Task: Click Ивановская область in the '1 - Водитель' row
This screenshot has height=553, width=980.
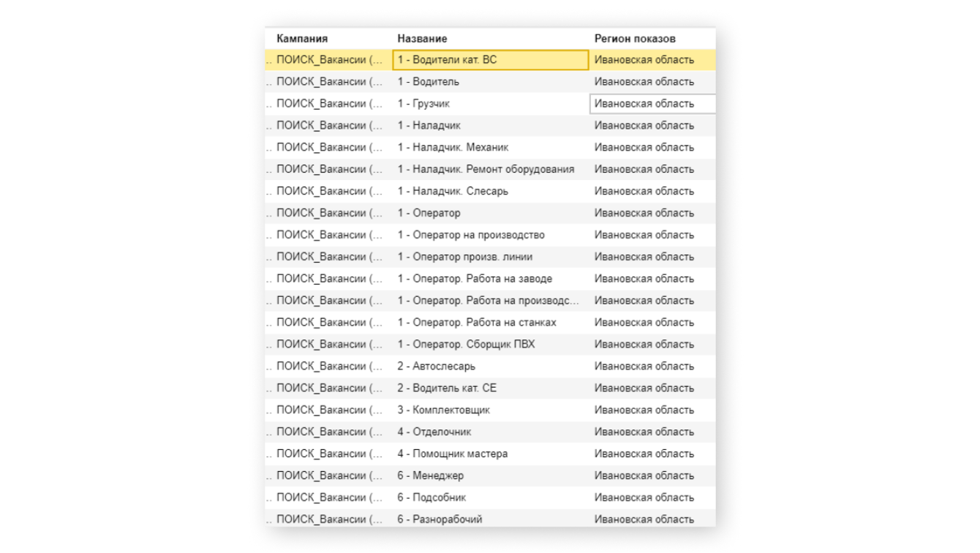Action: point(644,82)
